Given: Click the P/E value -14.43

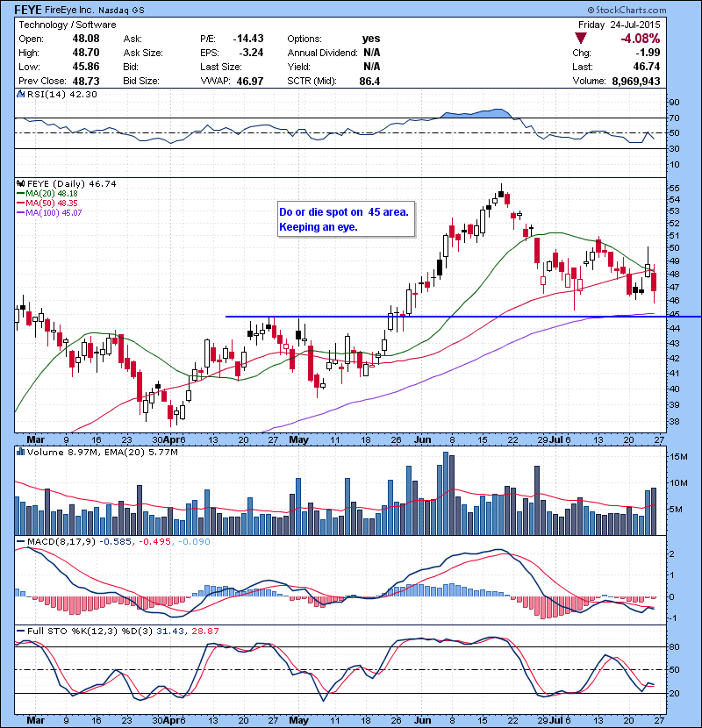Looking at the screenshot, I should 248,39.
